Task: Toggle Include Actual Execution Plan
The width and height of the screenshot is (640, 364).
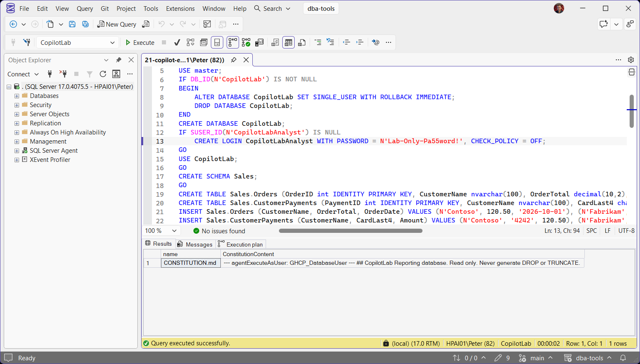Action: point(233,42)
